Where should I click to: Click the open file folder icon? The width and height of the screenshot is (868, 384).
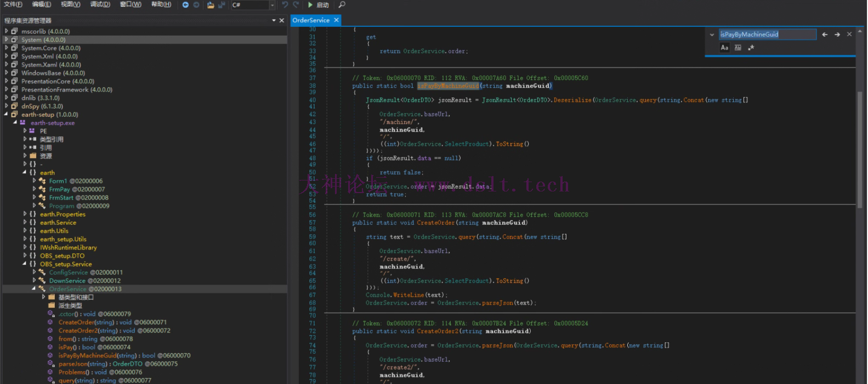pos(211,5)
